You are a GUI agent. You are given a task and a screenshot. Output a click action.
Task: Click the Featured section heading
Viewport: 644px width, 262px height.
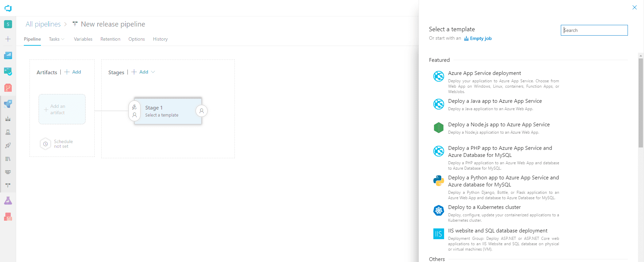click(x=439, y=60)
